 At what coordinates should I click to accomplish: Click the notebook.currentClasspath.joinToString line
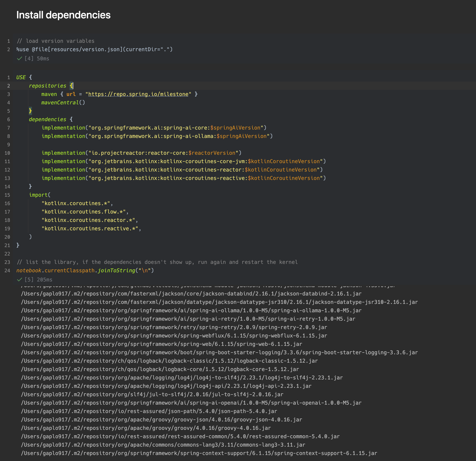85,271
